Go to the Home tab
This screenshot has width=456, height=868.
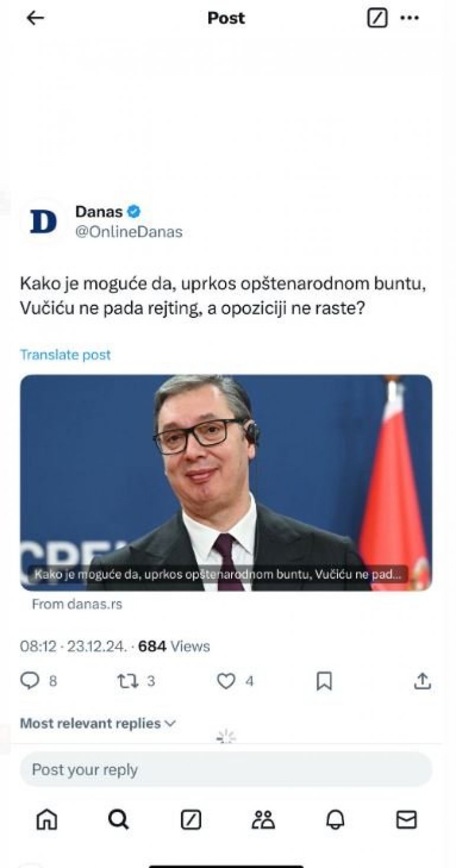click(x=47, y=820)
